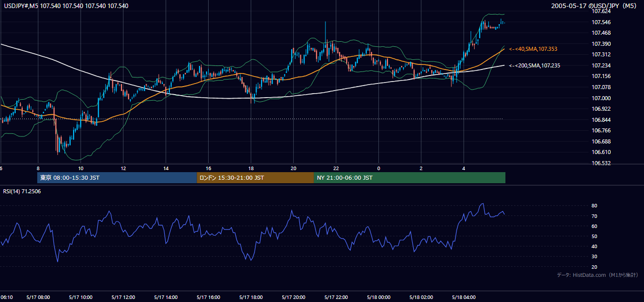Viewport: 644px width, 302px height.
Task: Click the RSI scale value 20
Action: pyautogui.click(x=594, y=267)
